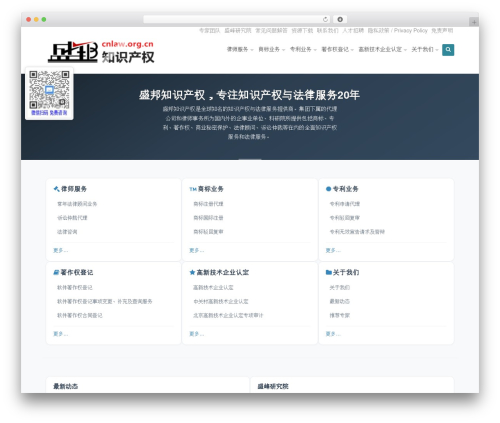Open the 最新动态 link in 关于我们 card
This screenshot has width=500, height=423.
pos(340,302)
